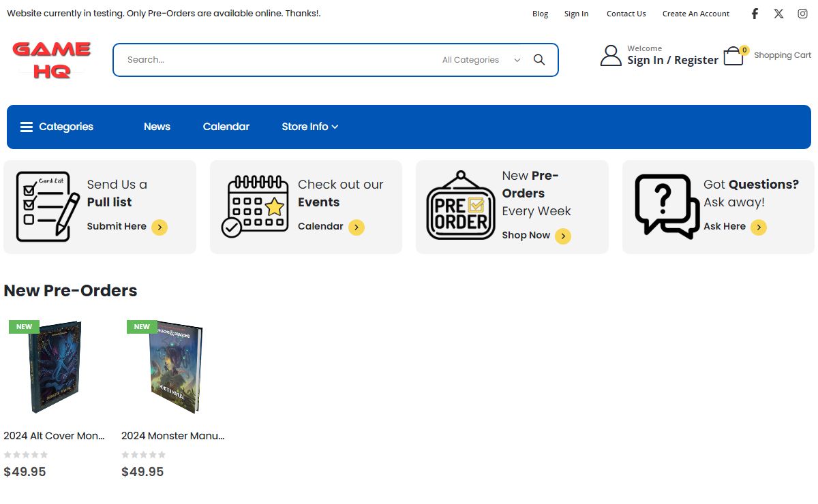Click the user account silhouette icon

(611, 56)
